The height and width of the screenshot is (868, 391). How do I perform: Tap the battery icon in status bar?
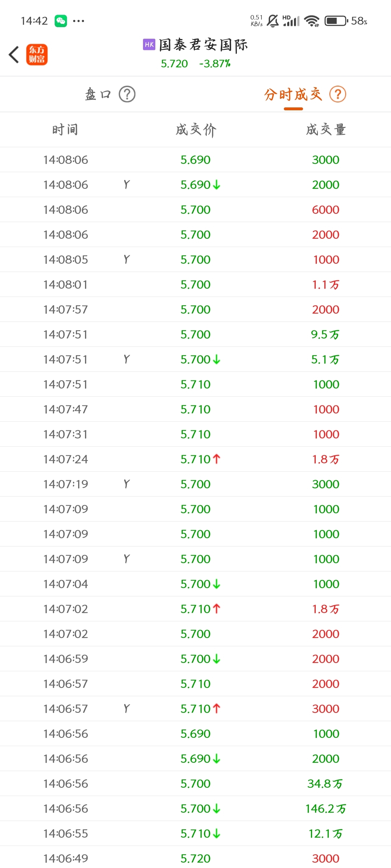coord(336,21)
